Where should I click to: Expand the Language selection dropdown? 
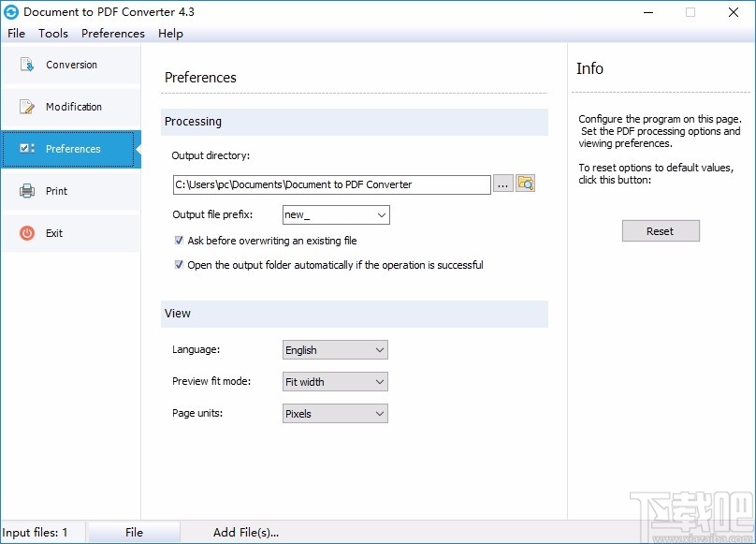(377, 349)
